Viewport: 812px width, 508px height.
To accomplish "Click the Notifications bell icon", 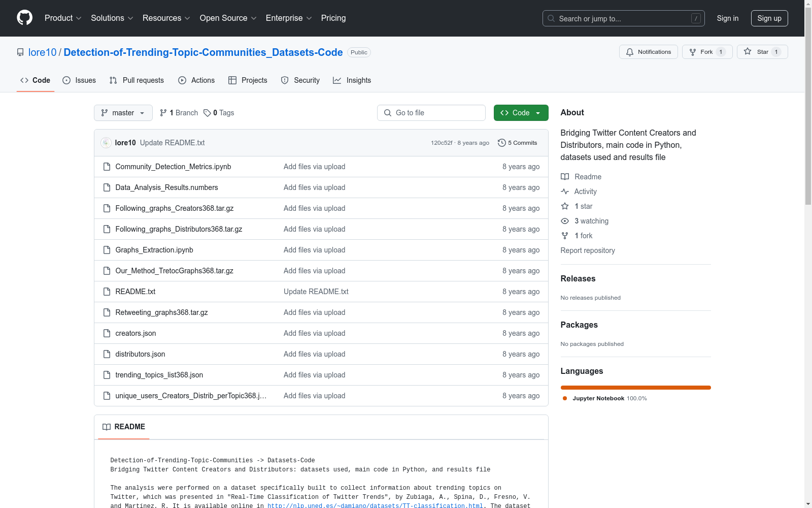I will click(x=630, y=52).
